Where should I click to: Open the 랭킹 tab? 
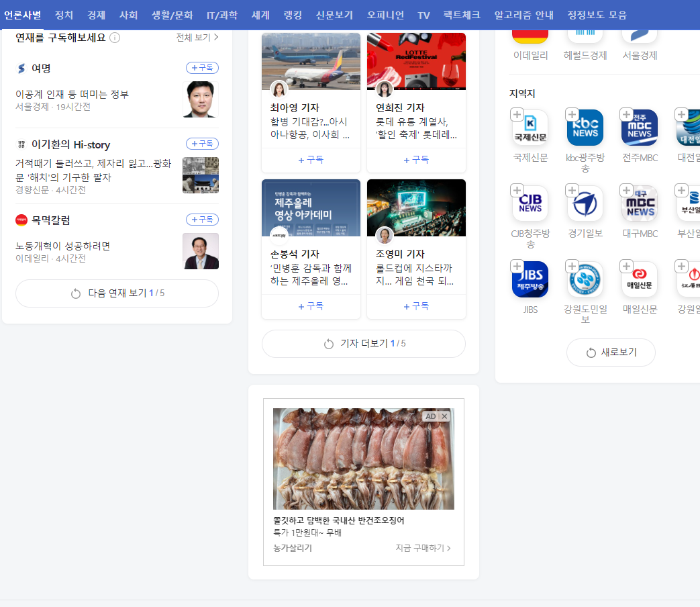coord(293,15)
